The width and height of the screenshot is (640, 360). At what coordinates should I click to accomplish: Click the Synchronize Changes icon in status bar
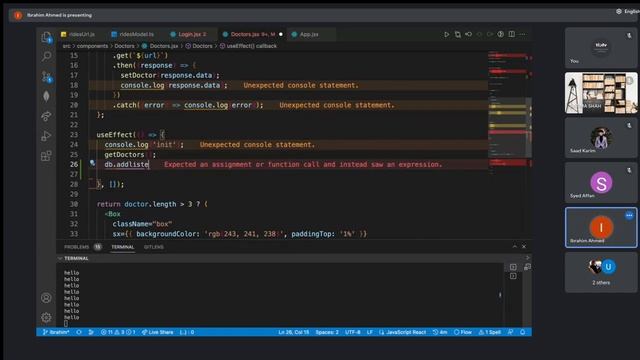(79, 332)
